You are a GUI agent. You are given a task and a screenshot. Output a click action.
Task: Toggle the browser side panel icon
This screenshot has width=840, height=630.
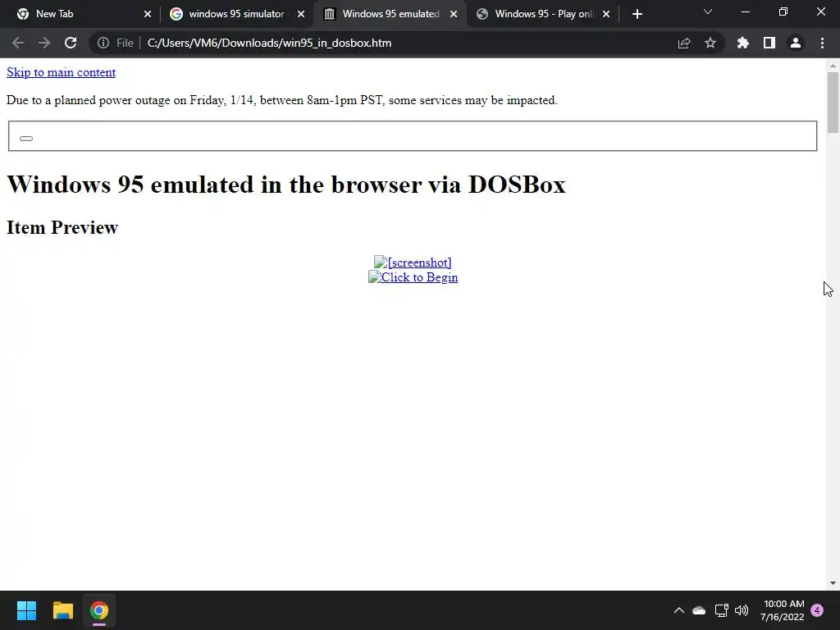click(769, 43)
